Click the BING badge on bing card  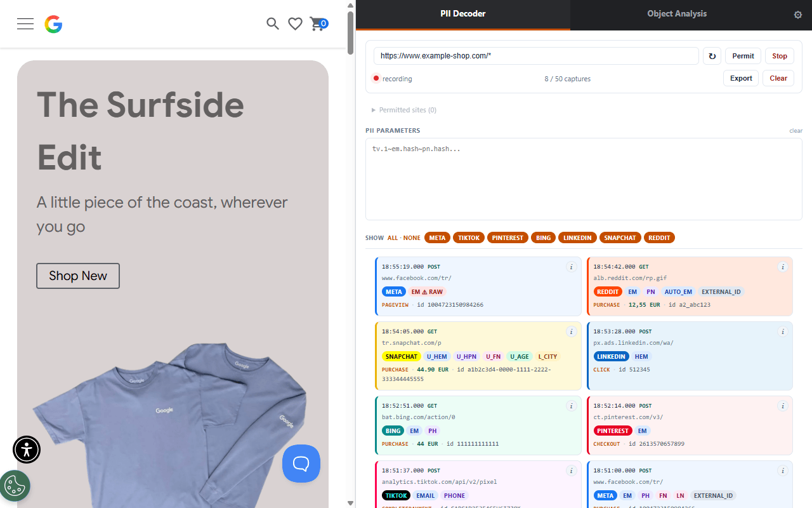[x=393, y=431]
